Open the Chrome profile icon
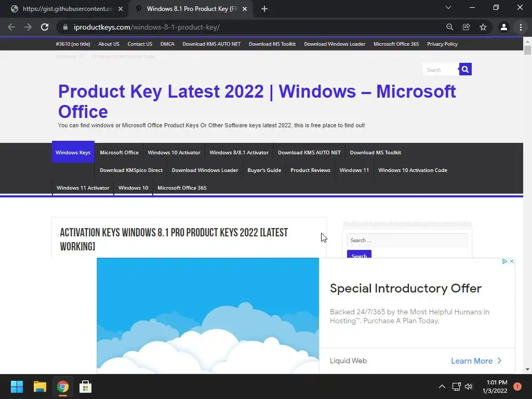The height and width of the screenshot is (399, 532). click(504, 27)
